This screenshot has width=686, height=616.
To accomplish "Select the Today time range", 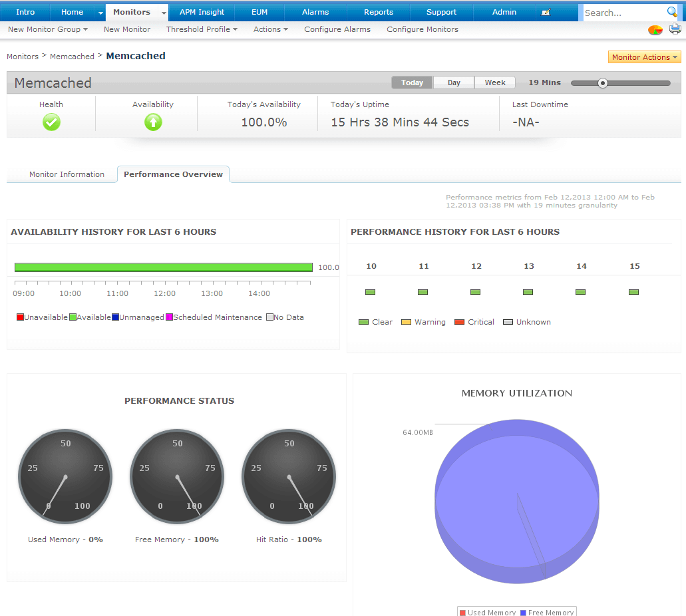I will coord(412,82).
